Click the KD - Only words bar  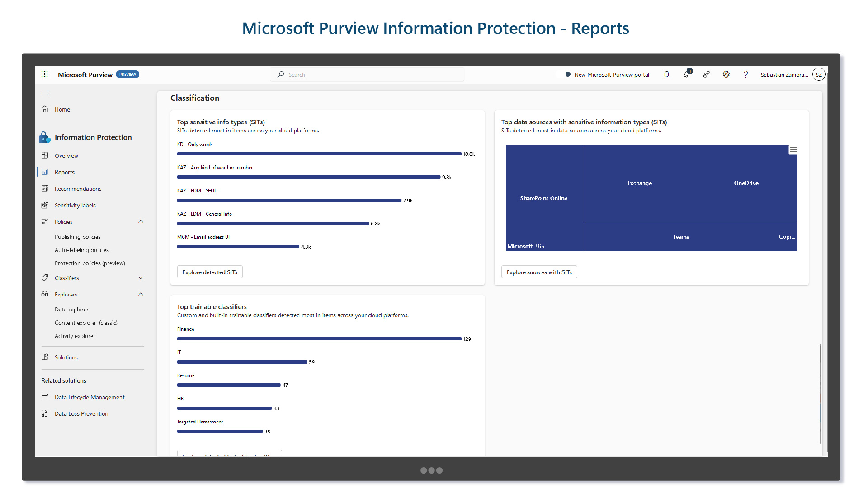point(319,154)
